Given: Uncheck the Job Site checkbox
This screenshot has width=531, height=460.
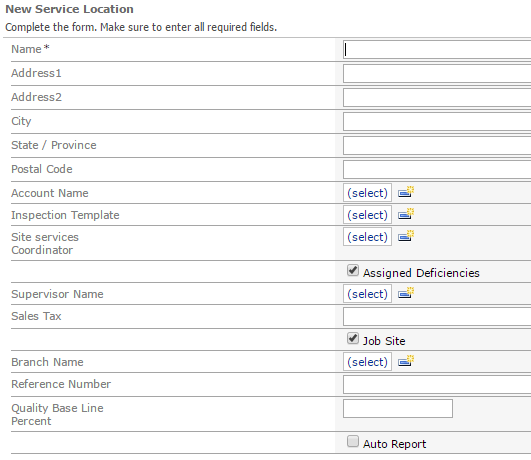Looking at the screenshot, I should 353,339.
